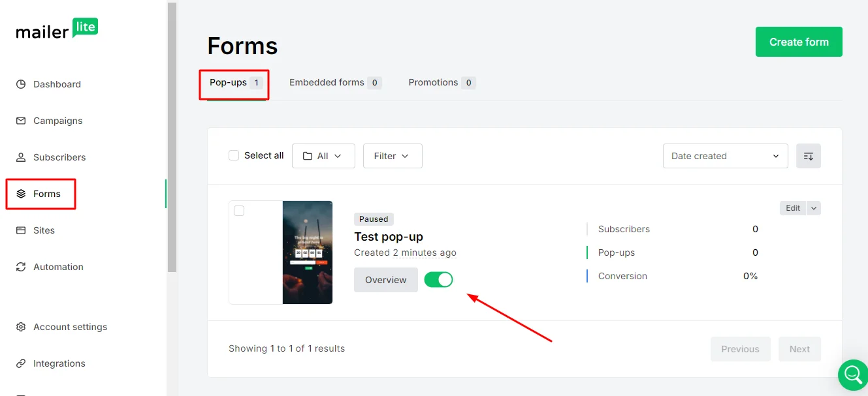This screenshot has height=396, width=868.
Task: Open the All folders dropdown
Action: pos(323,156)
